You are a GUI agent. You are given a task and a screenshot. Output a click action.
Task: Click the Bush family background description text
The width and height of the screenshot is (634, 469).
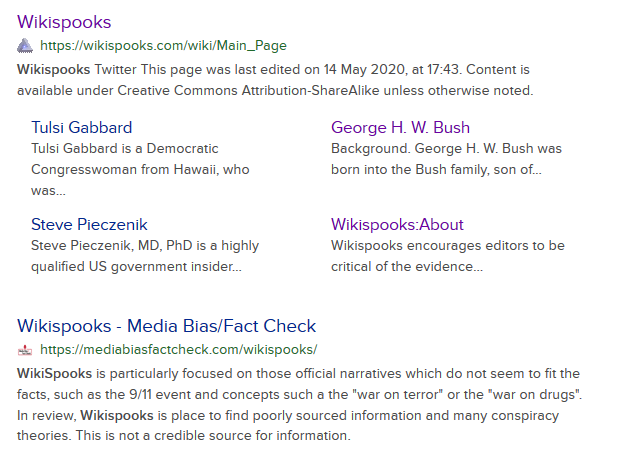[x=446, y=159]
